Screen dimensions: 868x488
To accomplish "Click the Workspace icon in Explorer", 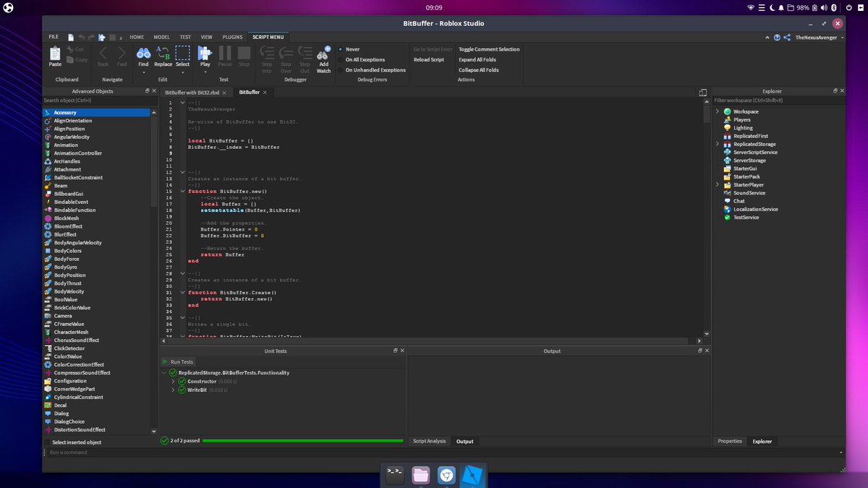I will pyautogui.click(x=727, y=111).
